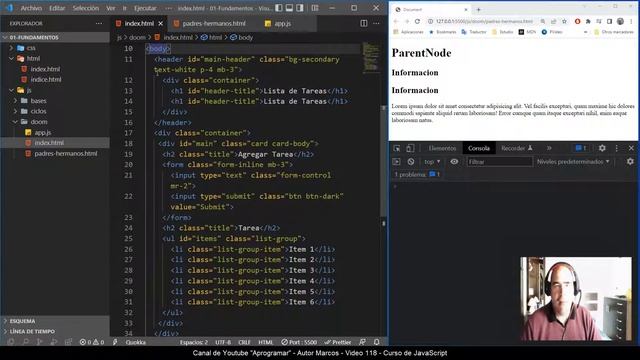640x360 pixels.
Task: Click the body breadcrumb segment
Action: 242,38
